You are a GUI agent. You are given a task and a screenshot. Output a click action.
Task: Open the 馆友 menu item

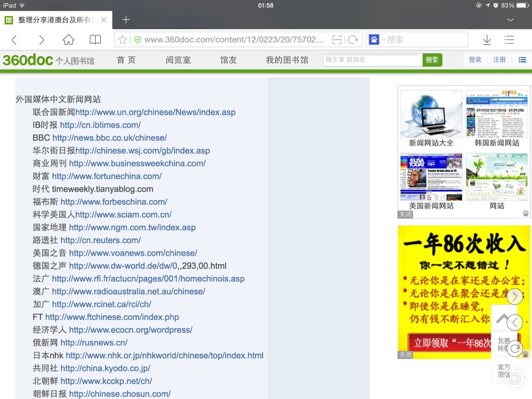pos(228,60)
